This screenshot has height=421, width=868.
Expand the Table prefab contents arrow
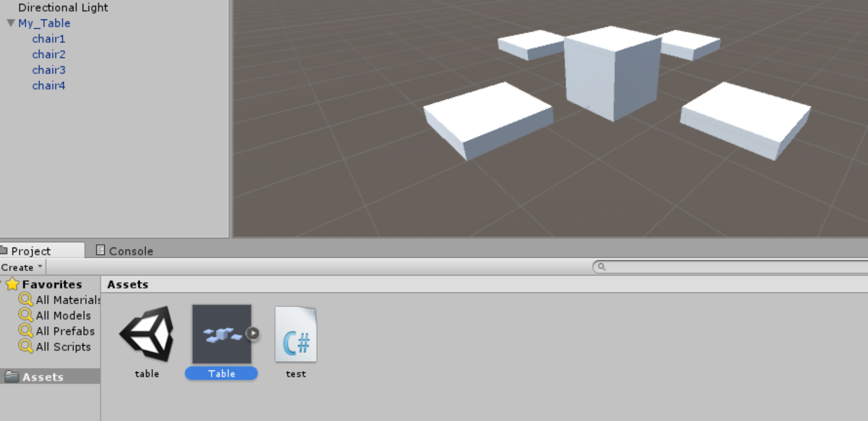(x=253, y=334)
